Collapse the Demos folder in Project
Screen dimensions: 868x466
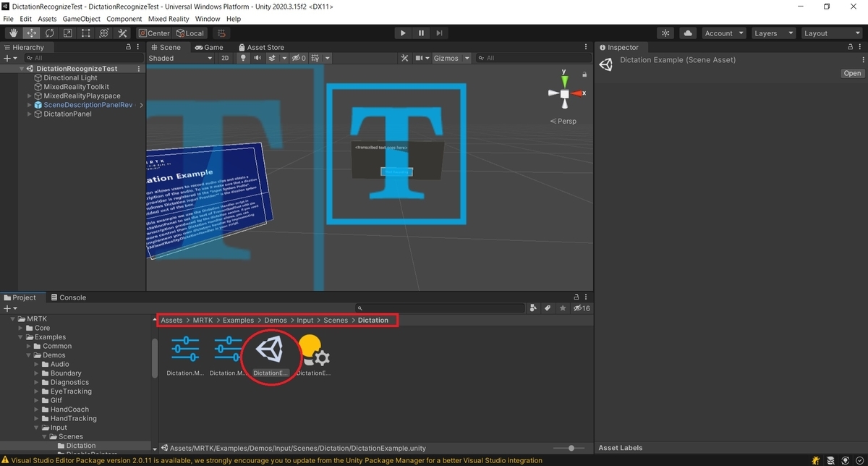[30, 355]
